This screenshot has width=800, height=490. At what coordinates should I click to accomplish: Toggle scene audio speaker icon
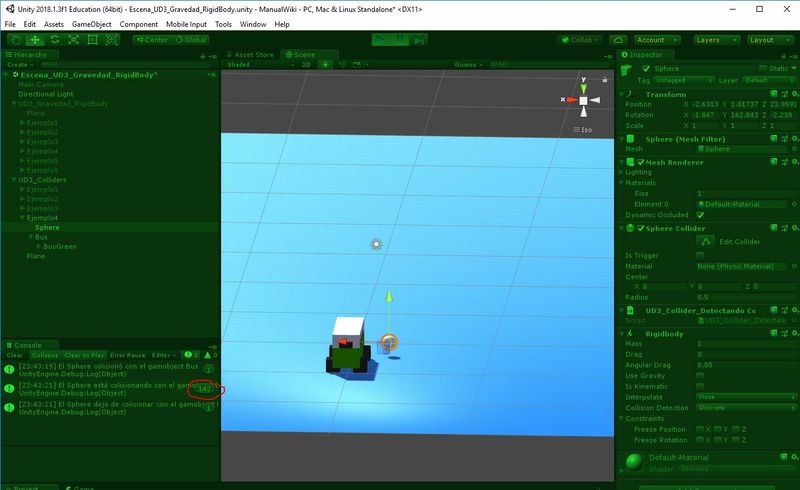pos(341,64)
